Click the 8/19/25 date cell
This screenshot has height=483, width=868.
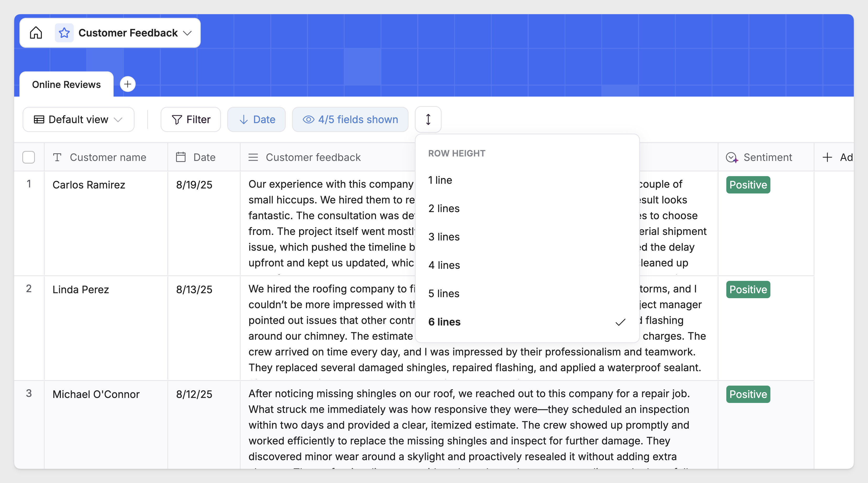tap(204, 223)
